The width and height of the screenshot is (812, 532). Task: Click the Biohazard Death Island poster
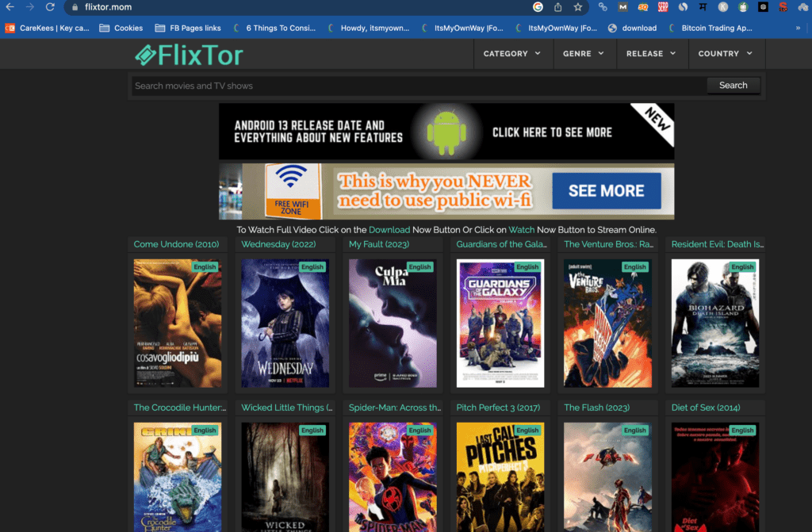click(715, 323)
